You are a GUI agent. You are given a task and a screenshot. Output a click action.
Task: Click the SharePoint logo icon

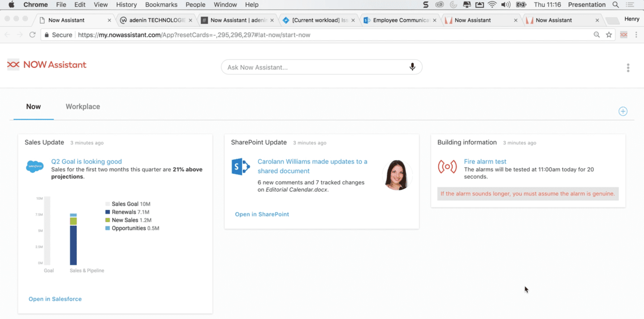click(241, 166)
